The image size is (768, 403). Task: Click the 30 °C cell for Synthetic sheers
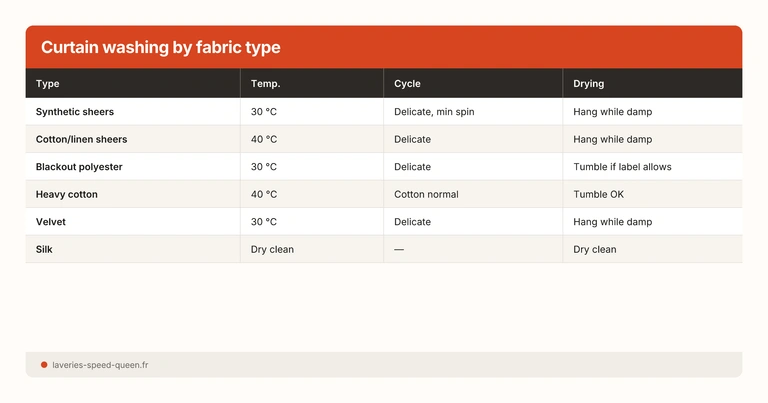pos(264,112)
